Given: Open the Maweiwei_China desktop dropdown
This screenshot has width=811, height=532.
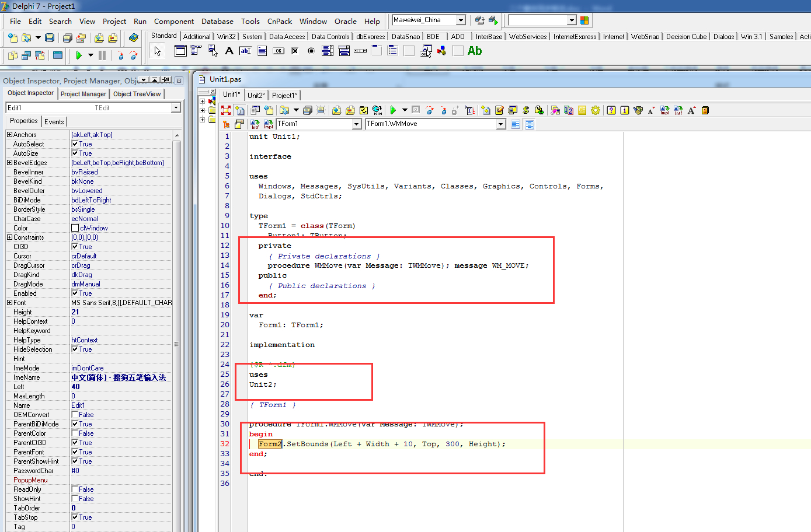Looking at the screenshot, I should tap(461, 20).
